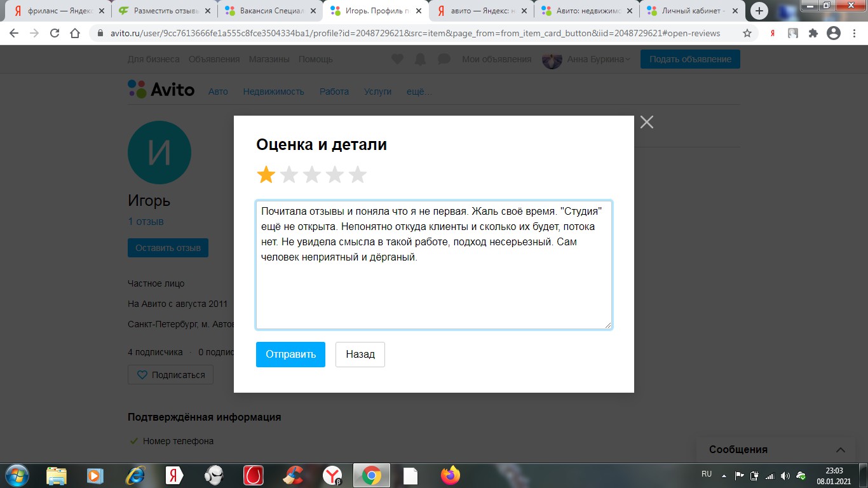This screenshot has width=868, height=488.
Task: Click the Avito logo
Action: (161, 89)
